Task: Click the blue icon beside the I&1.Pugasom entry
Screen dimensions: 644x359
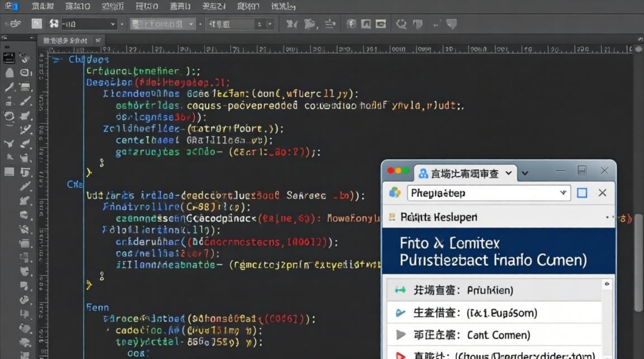Action: [x=400, y=313]
